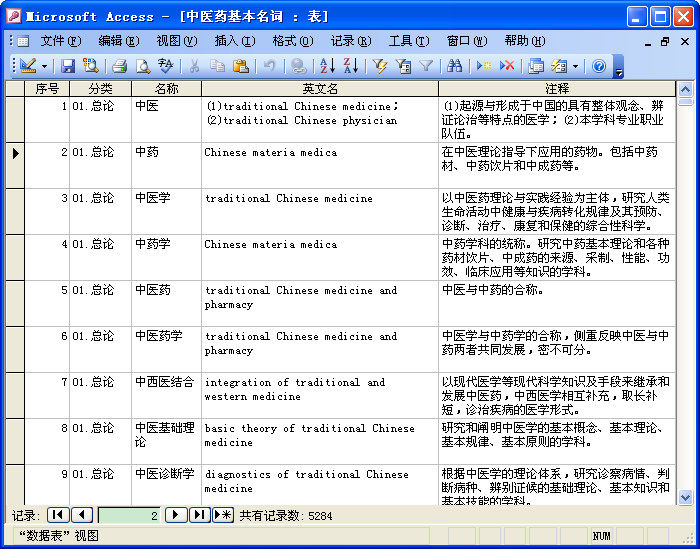
Task: Click the New Object AutoForm icon
Action: [x=559, y=66]
